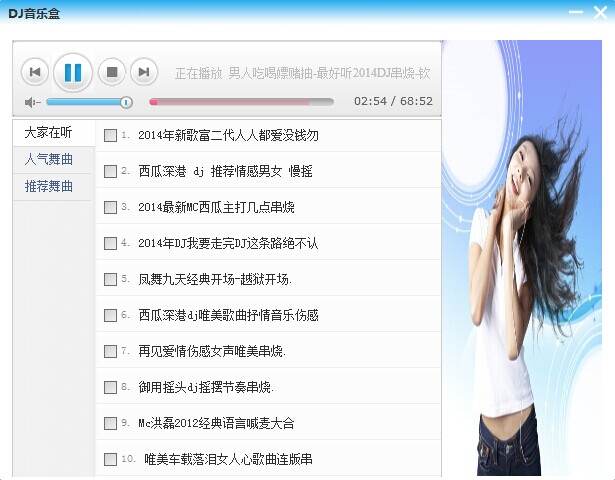Image resolution: width=615 pixels, height=480 pixels.
Task: Play Mc洪磊2012经典语言喊麦大合
Action: (216, 424)
